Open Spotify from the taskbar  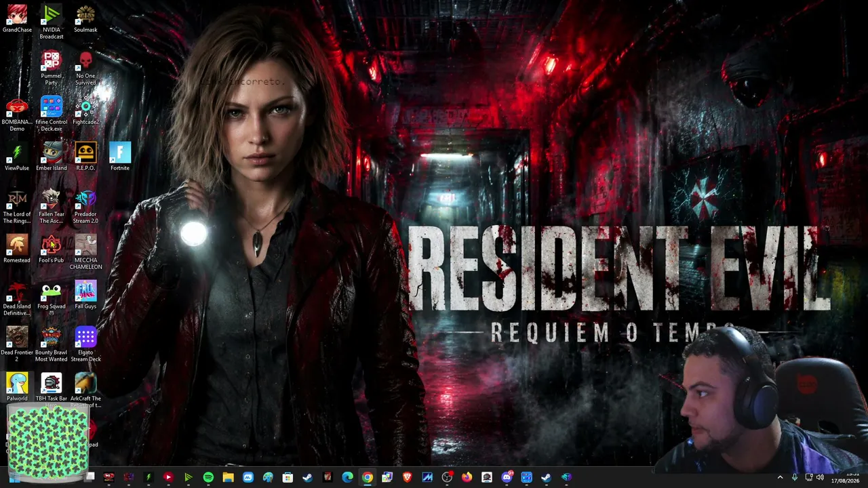[x=208, y=477]
